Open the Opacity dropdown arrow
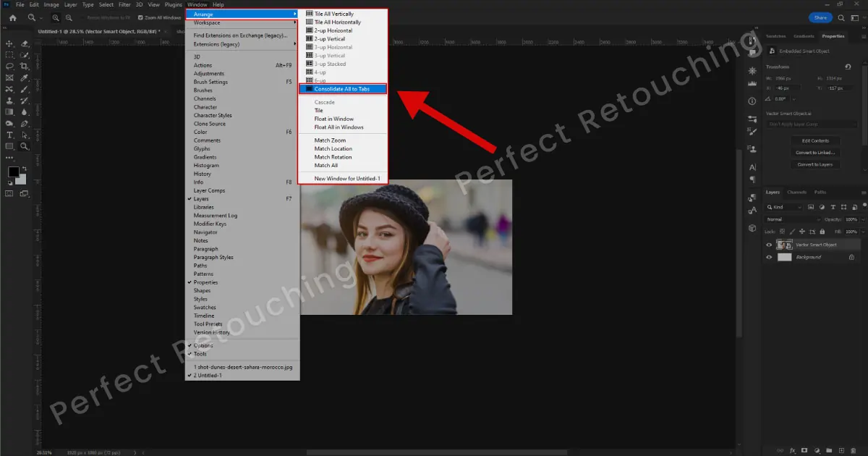Image resolution: width=868 pixels, height=456 pixels. click(x=862, y=219)
